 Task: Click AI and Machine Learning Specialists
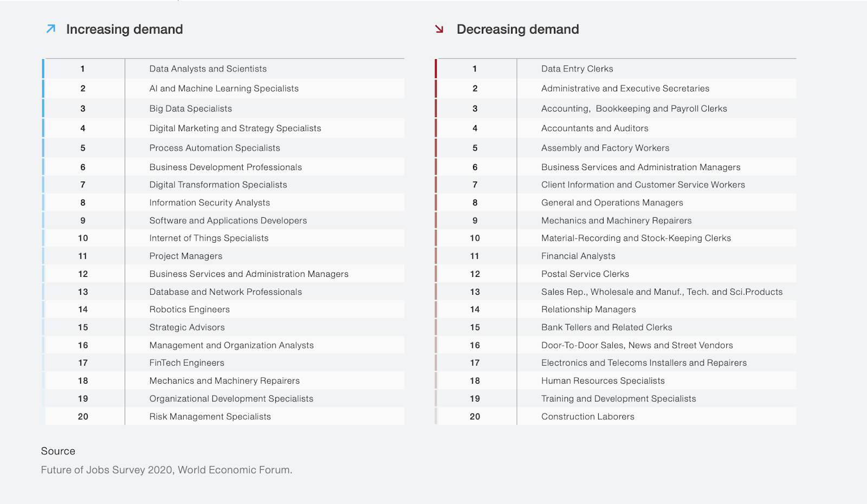point(224,88)
